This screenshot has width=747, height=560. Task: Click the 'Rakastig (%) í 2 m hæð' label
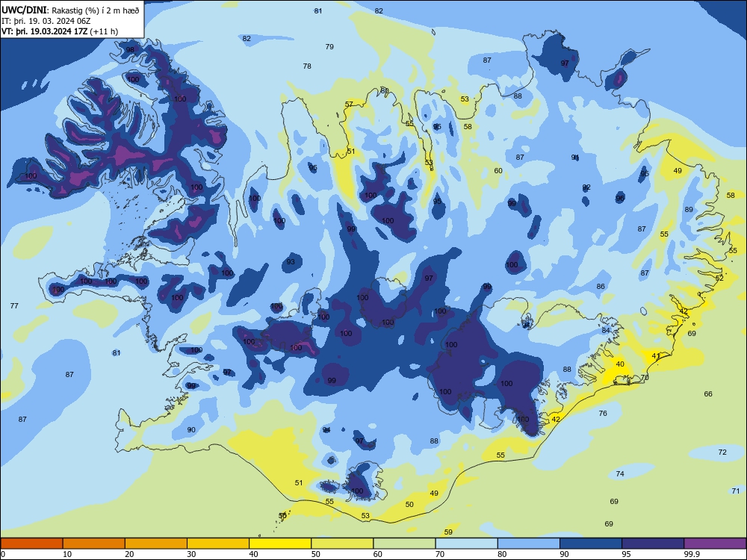coord(96,10)
